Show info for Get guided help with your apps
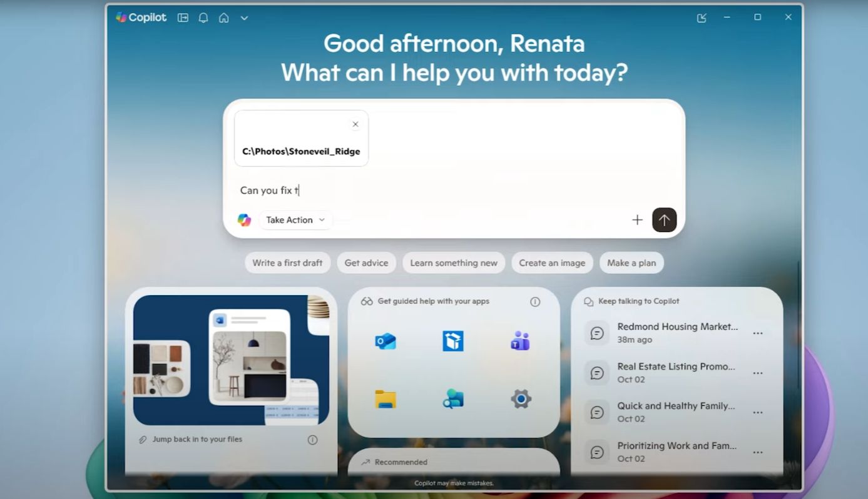Image resolution: width=868 pixels, height=499 pixels. coord(535,302)
